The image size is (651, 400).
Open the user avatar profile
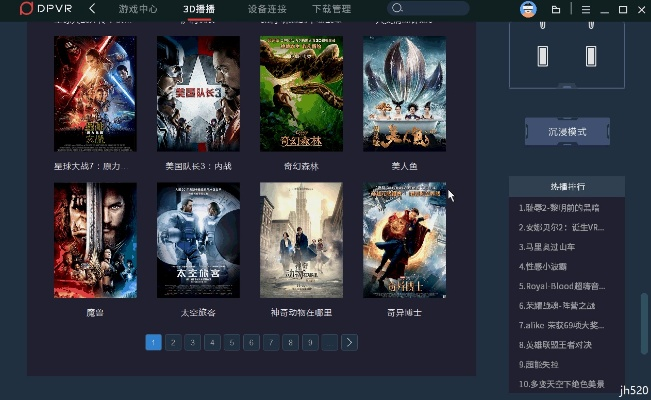(x=528, y=9)
